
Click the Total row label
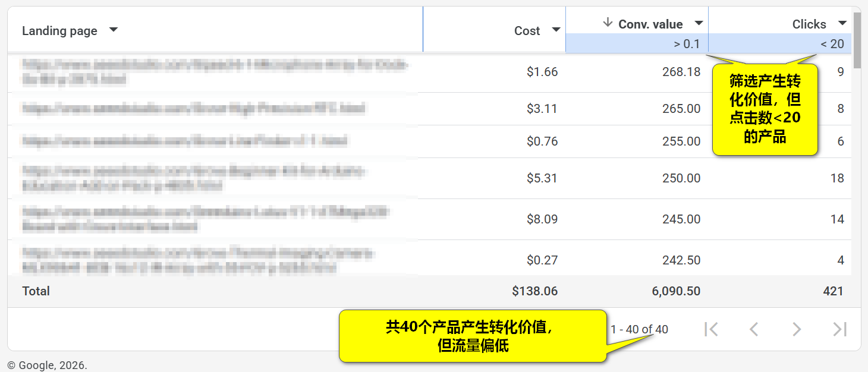click(x=36, y=291)
